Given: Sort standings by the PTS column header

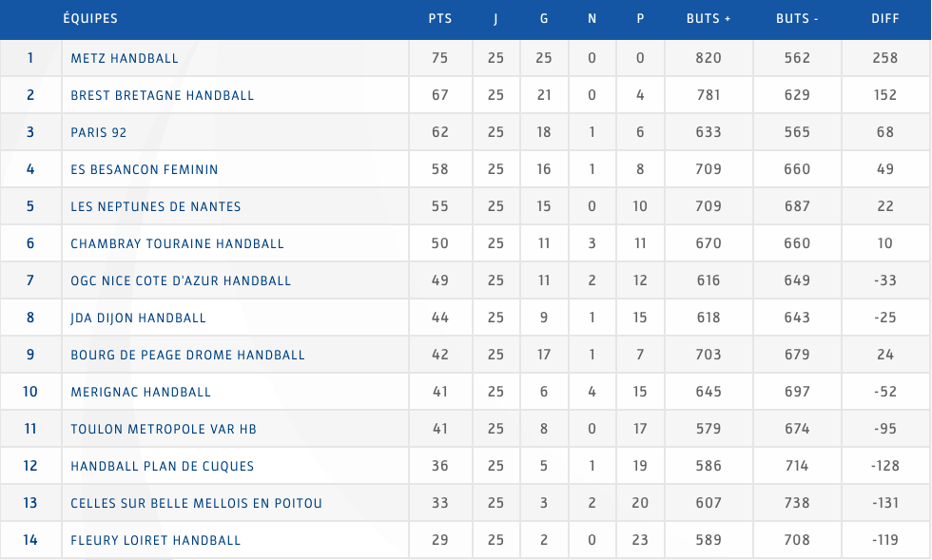Looking at the screenshot, I should tap(440, 19).
